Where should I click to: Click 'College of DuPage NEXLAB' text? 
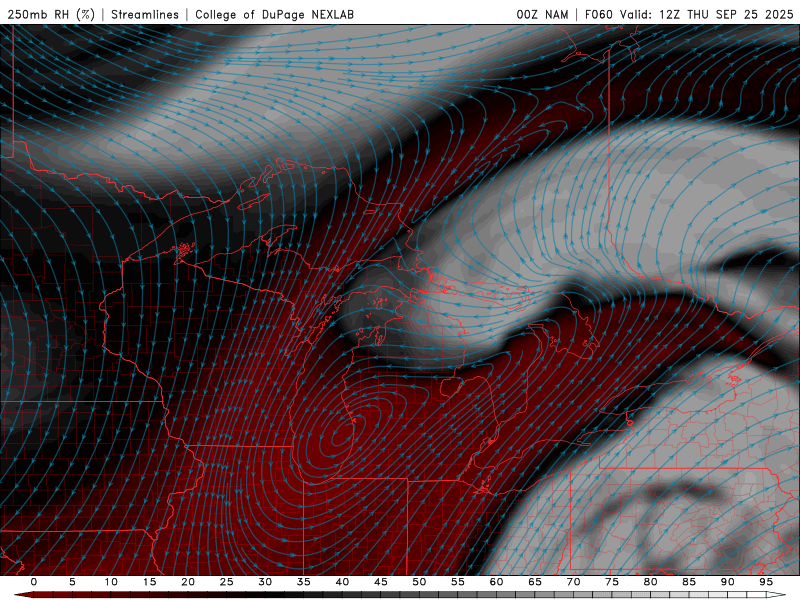[x=274, y=14]
